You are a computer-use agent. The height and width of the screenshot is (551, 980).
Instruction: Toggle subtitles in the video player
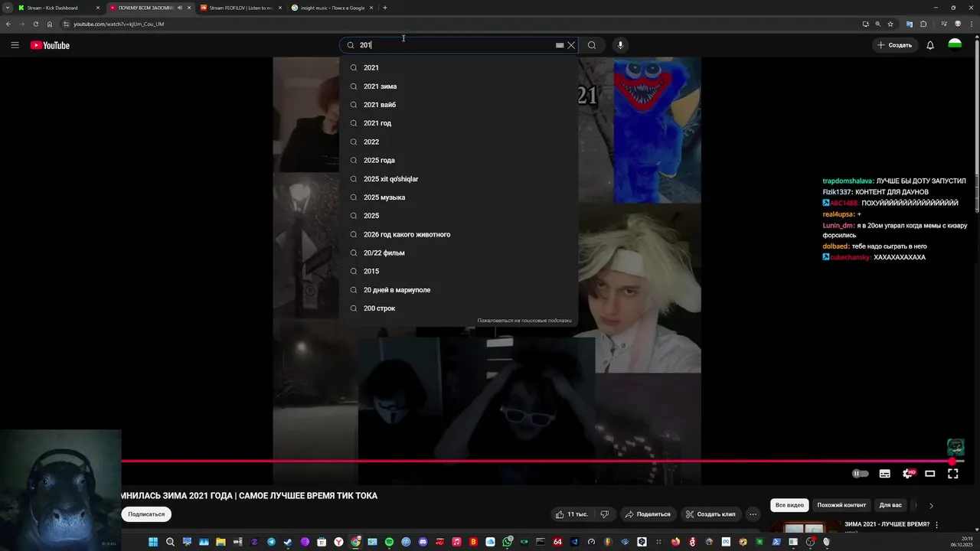pos(884,474)
